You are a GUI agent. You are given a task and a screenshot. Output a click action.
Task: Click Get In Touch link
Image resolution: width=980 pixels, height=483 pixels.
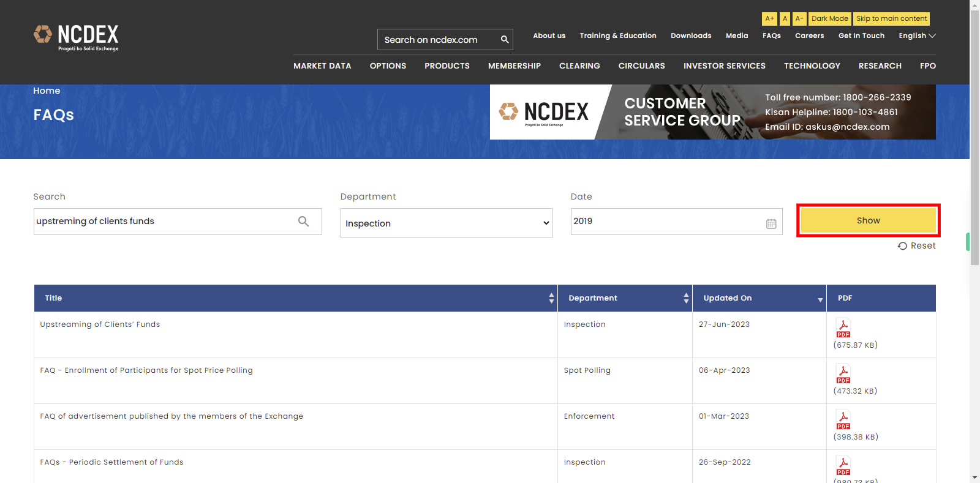861,36
